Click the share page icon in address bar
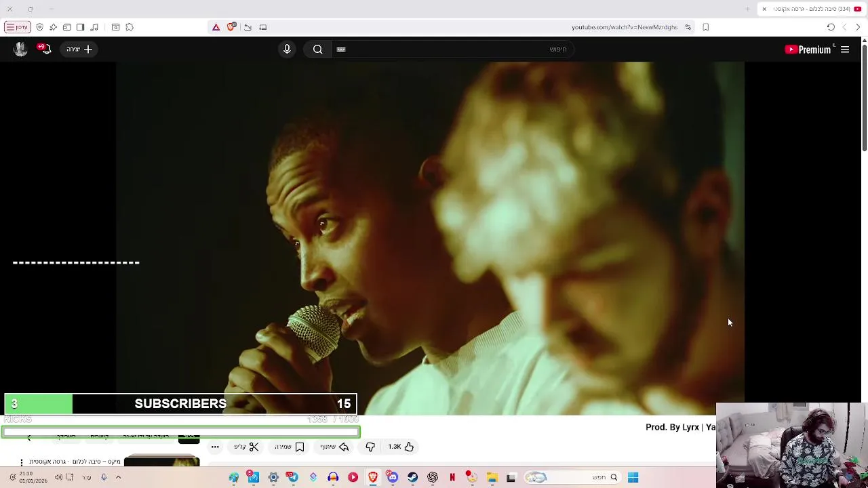This screenshot has height=488, width=868. [x=248, y=27]
